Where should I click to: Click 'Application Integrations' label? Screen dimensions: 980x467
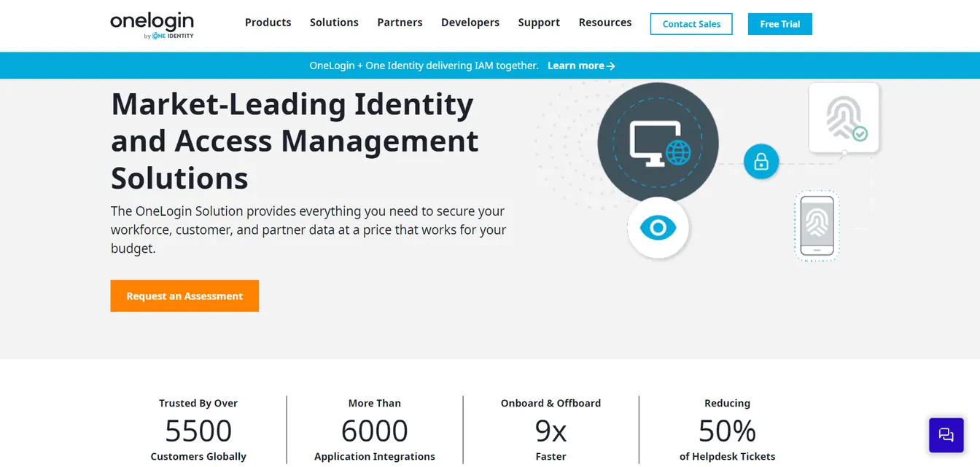tap(375, 457)
